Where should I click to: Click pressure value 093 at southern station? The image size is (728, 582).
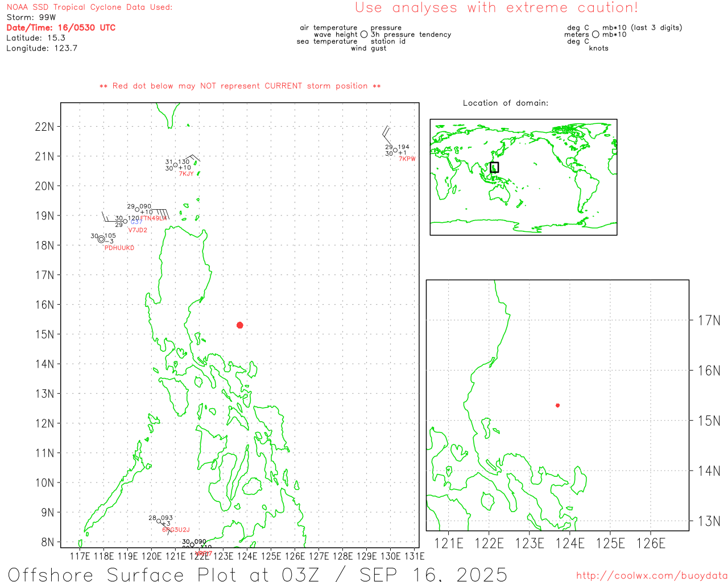pyautogui.click(x=167, y=518)
